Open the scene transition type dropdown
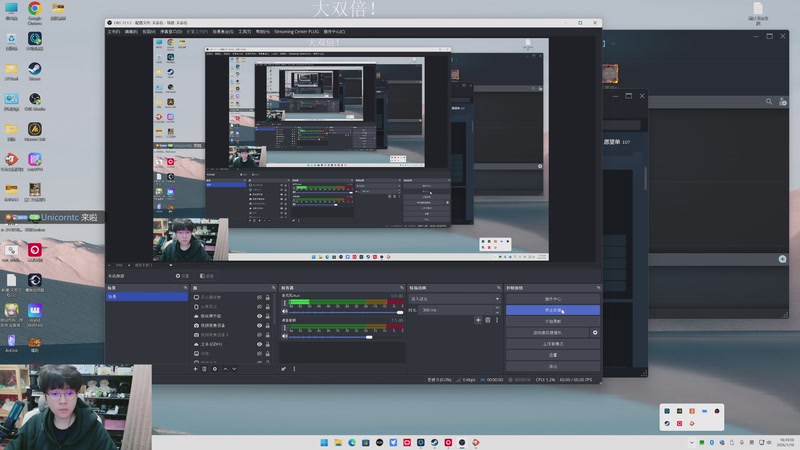Image resolution: width=800 pixels, height=450 pixels. (x=454, y=299)
